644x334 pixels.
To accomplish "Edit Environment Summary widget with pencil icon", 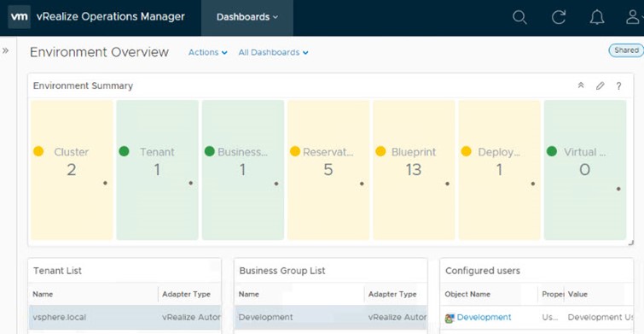I will pos(600,85).
